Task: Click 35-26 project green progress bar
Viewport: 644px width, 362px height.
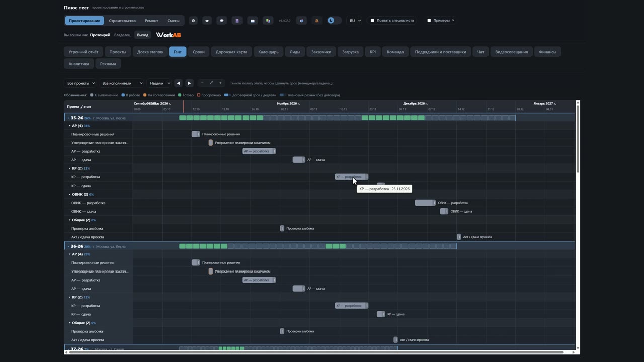Action: pyautogui.click(x=221, y=118)
